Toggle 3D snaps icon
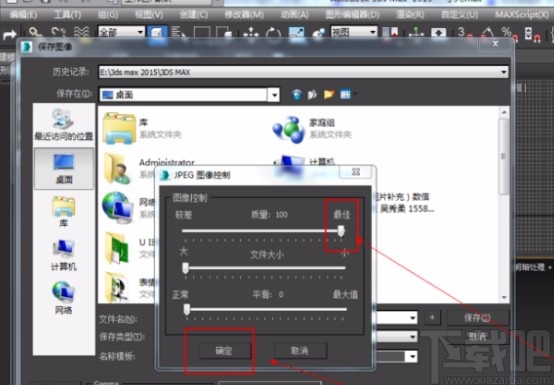The width and height of the screenshot is (554, 385). (x=465, y=33)
